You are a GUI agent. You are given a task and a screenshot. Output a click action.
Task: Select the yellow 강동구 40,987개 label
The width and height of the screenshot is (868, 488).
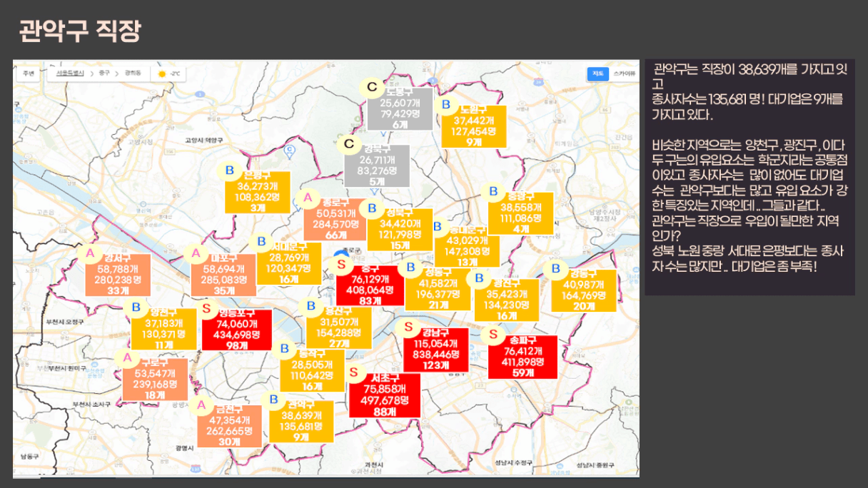[584, 290]
